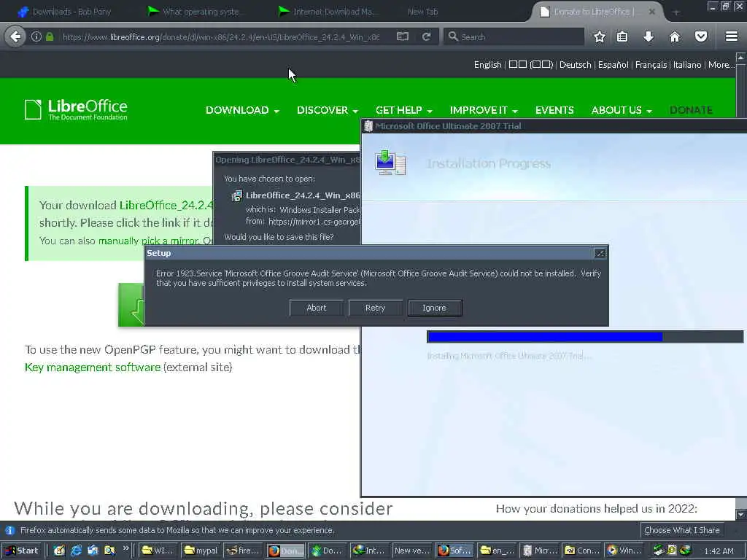Click the green secure padlock icon

50,36
